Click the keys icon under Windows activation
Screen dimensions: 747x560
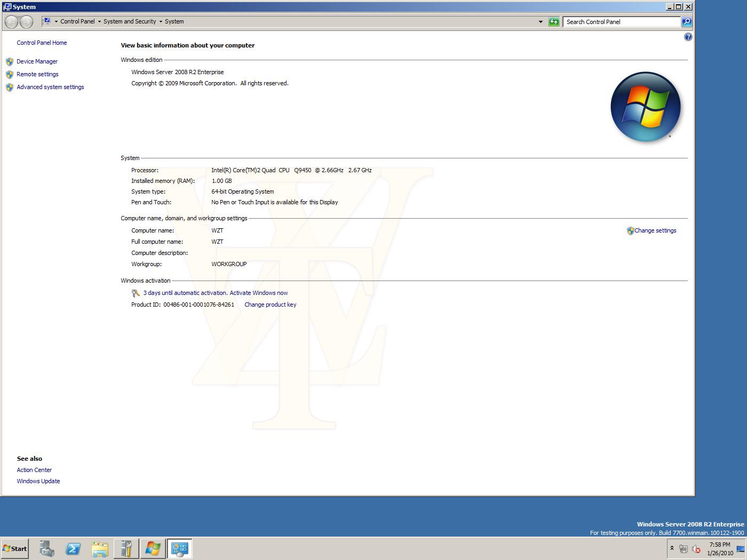(x=136, y=293)
